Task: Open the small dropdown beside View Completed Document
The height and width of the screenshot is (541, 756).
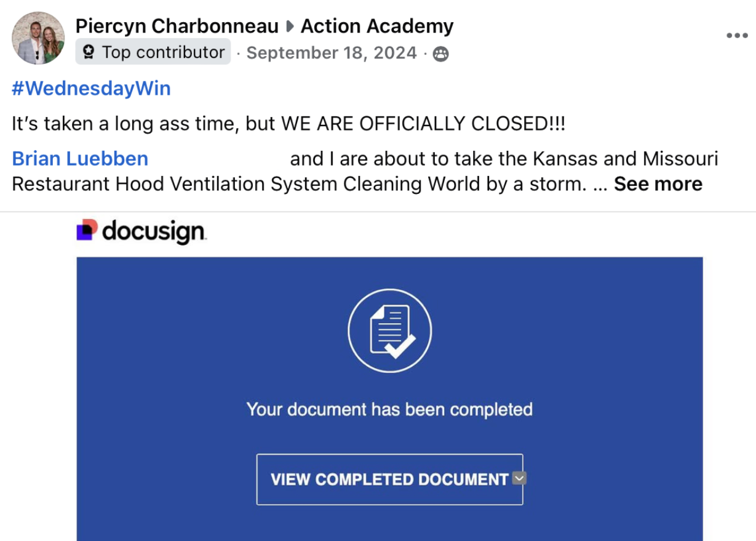Action: coord(519,478)
